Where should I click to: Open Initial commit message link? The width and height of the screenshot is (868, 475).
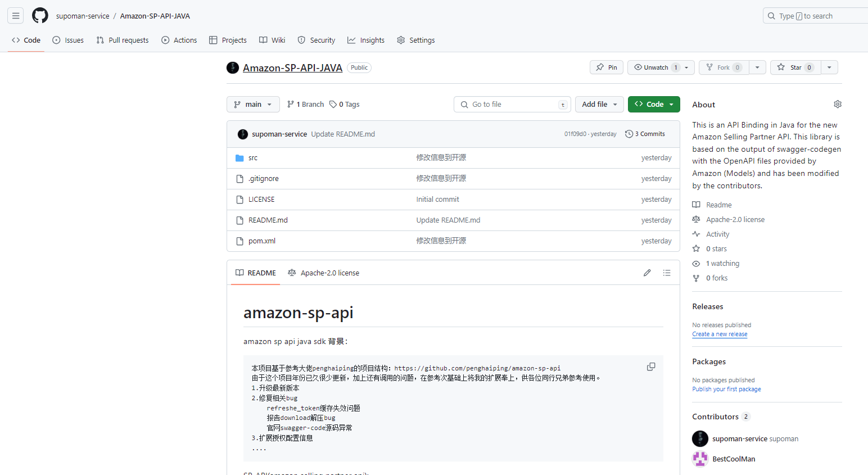[x=437, y=200]
